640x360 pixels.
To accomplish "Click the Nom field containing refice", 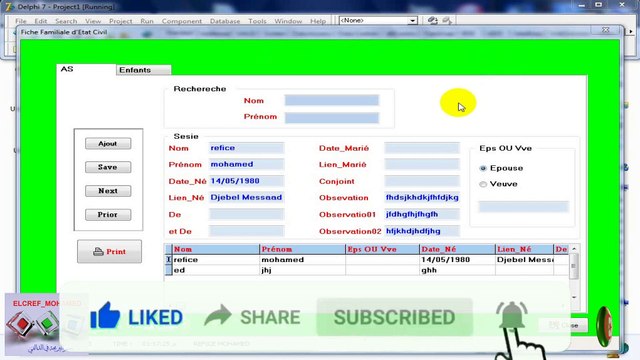I will tap(246, 148).
